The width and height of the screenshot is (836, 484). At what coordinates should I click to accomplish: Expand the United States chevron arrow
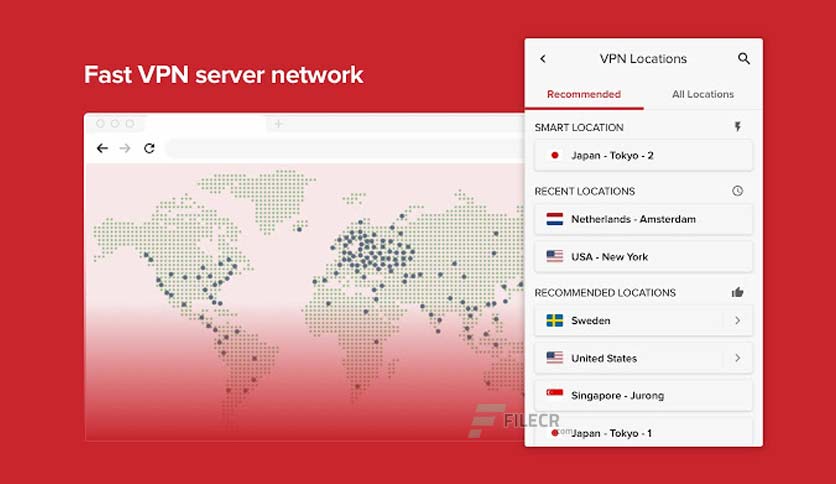coord(737,358)
